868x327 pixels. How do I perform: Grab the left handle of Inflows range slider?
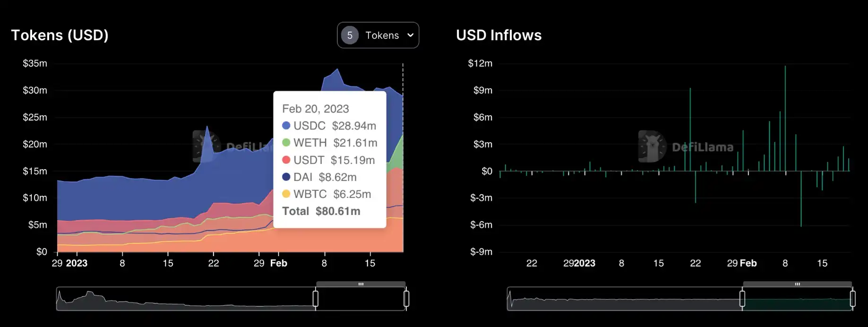point(742,299)
